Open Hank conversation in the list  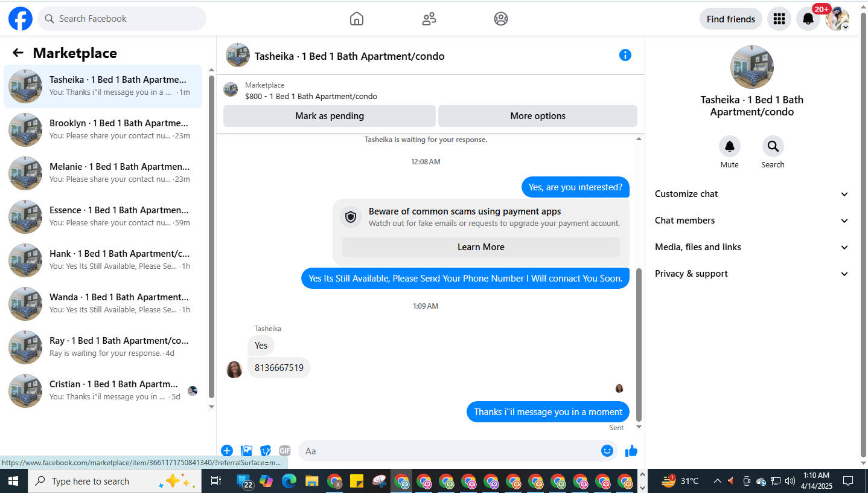coord(103,260)
